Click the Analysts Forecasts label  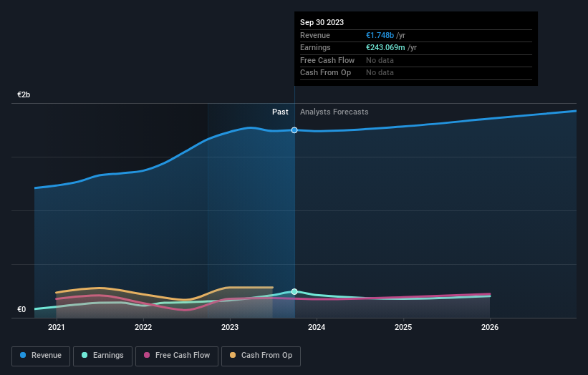coord(334,112)
